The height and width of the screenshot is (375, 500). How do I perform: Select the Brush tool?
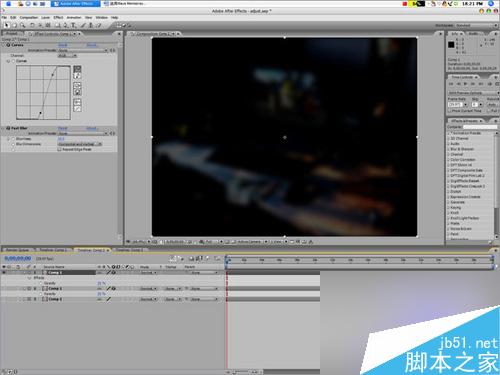coord(83,25)
